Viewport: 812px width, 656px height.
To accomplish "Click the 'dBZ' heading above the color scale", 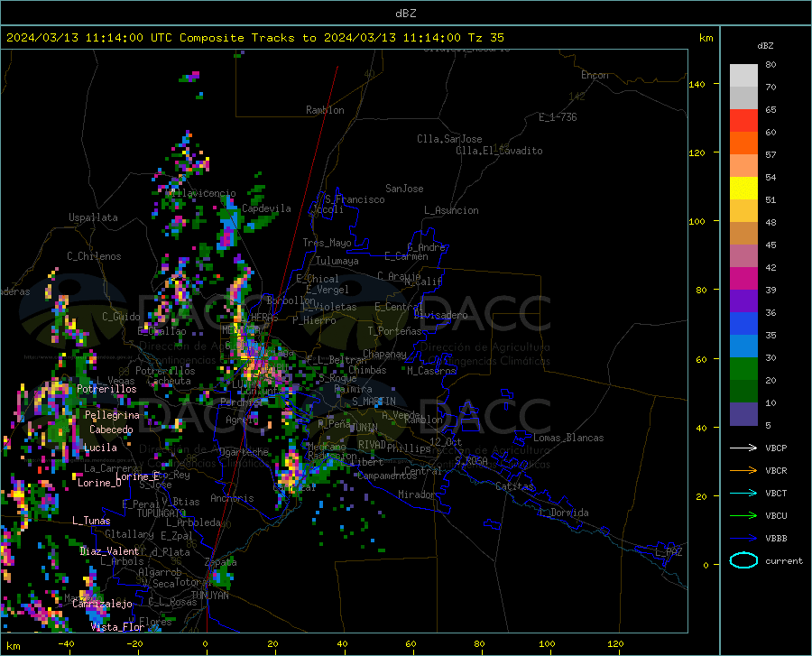I will 765,45.
